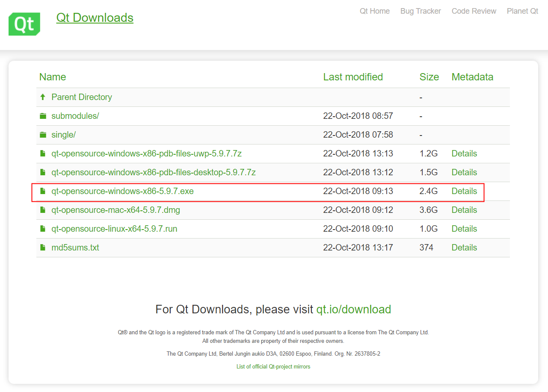
Task: Click date 22-Oct-2018 13:17
Action: click(358, 248)
